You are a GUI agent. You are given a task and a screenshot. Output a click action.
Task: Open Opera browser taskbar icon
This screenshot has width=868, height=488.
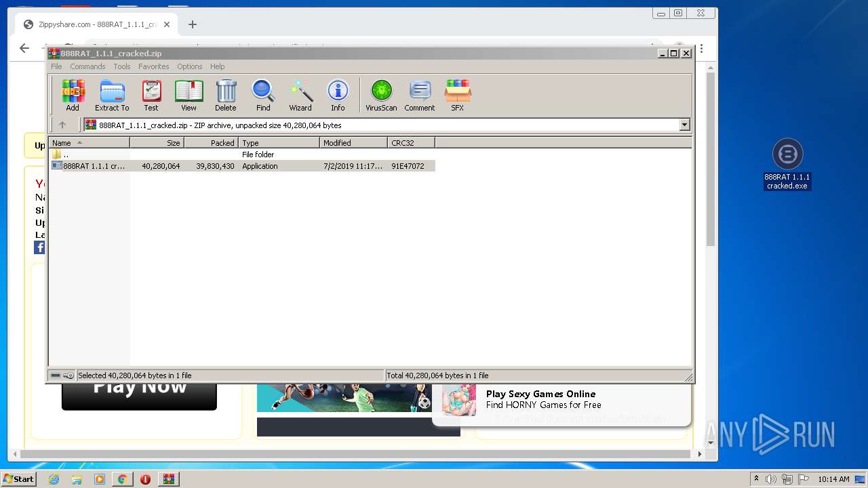pos(145,479)
